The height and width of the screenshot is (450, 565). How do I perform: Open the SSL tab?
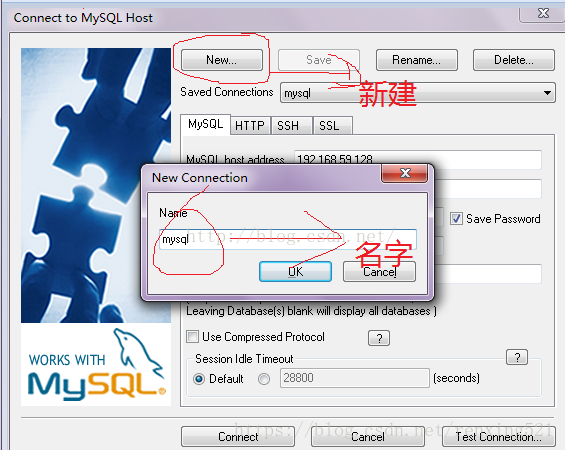[332, 126]
